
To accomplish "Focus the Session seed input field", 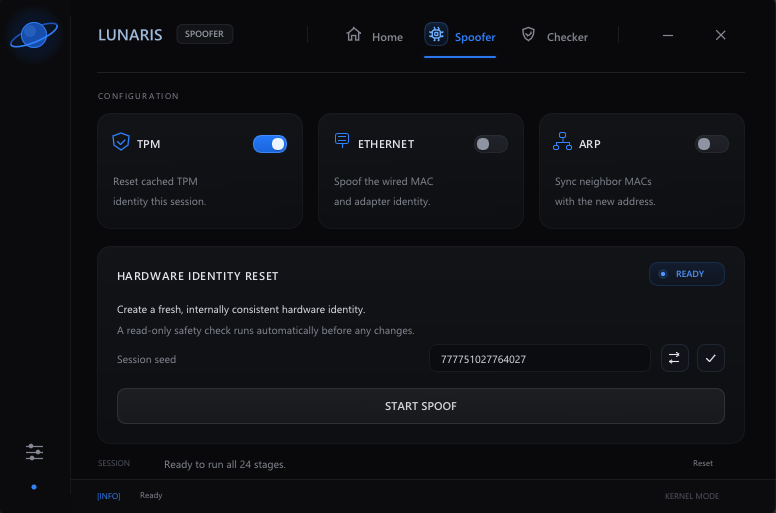I will [x=539, y=358].
